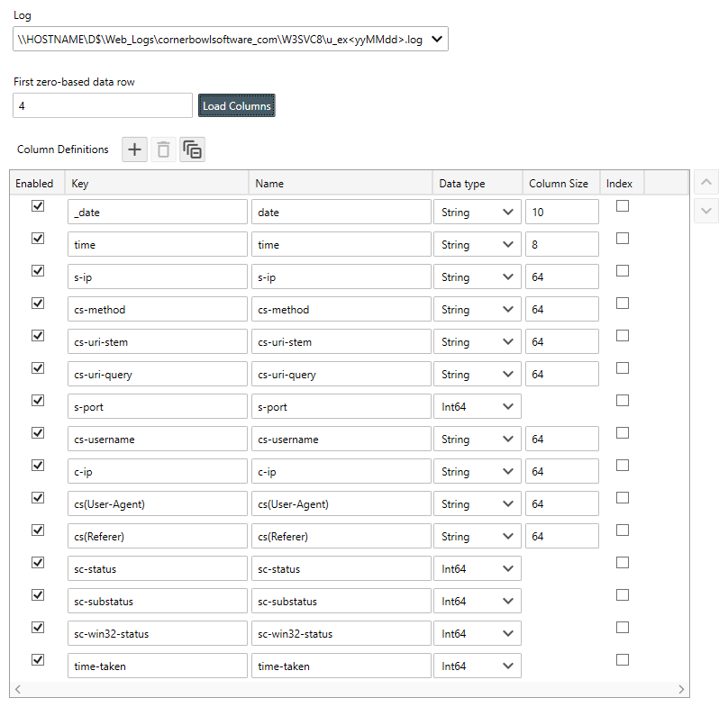Click the move-up arrow beside the grid
Image resolution: width=728 pixels, height=707 pixels.
[x=706, y=182]
